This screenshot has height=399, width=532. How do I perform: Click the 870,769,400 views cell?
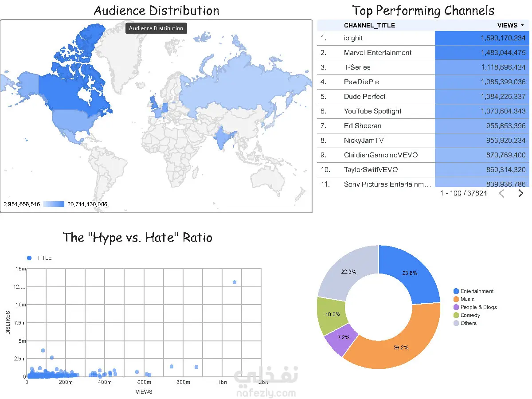[482, 155]
